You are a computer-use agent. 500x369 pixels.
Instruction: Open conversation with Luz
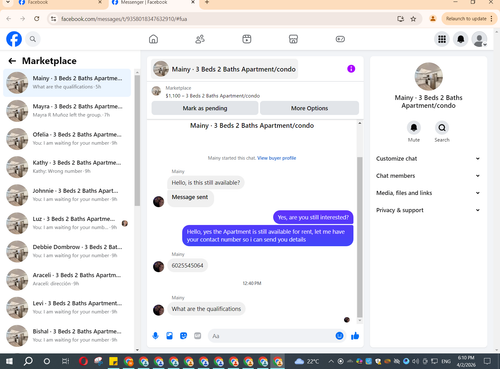(67, 223)
